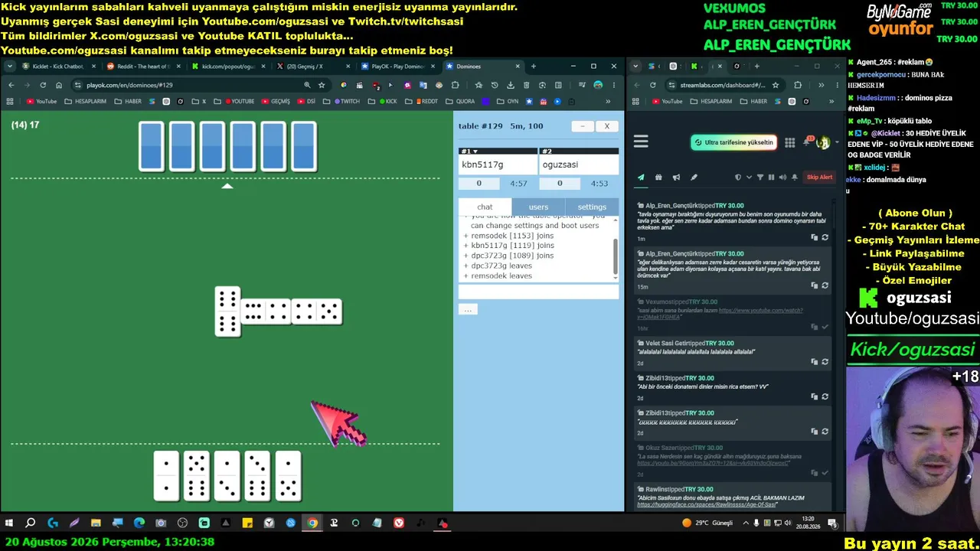
Task: Open Windows taskbar search
Action: tap(31, 523)
